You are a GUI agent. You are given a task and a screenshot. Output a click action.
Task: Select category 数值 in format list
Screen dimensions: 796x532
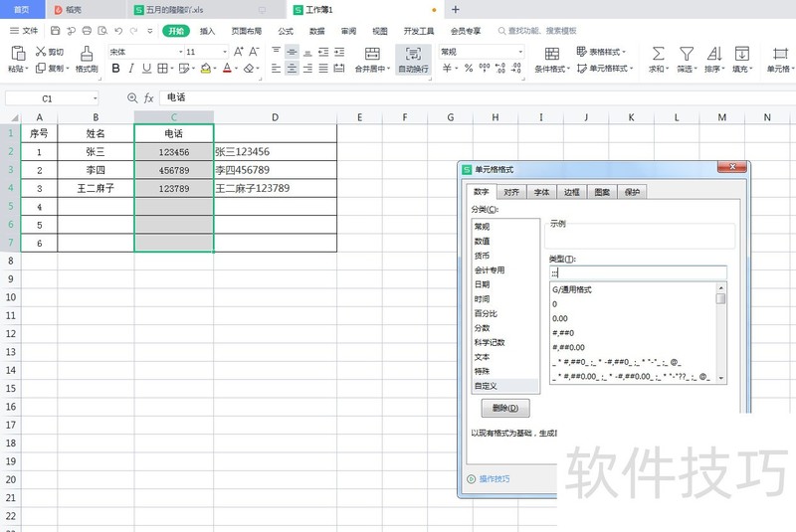[505, 241]
